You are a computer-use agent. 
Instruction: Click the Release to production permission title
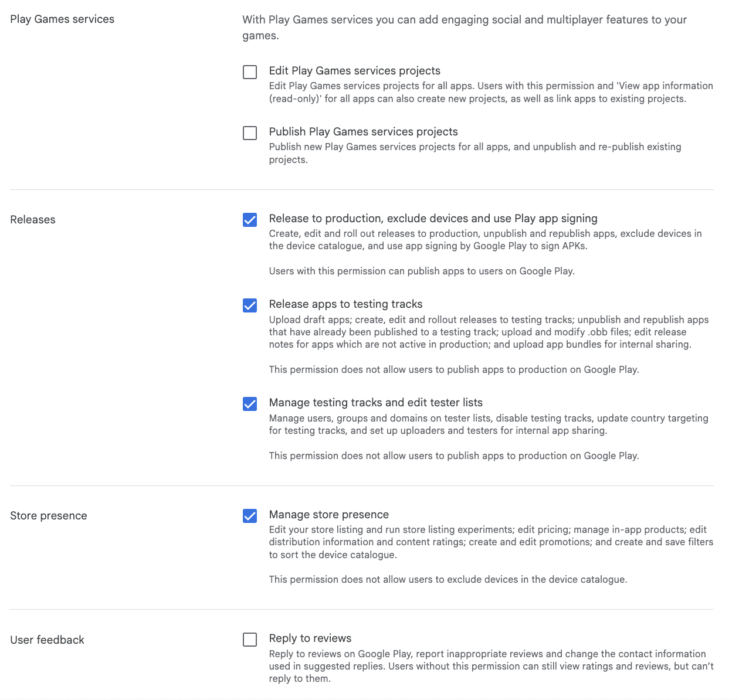point(433,218)
